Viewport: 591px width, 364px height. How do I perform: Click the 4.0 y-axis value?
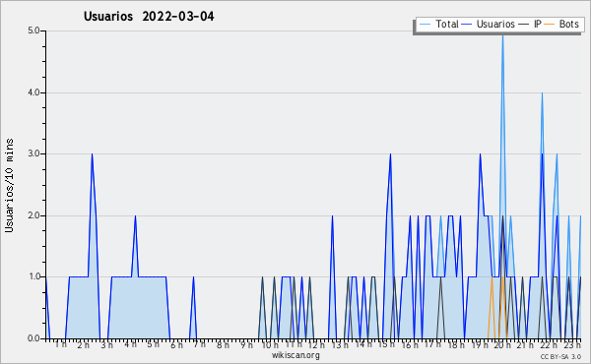coord(33,92)
